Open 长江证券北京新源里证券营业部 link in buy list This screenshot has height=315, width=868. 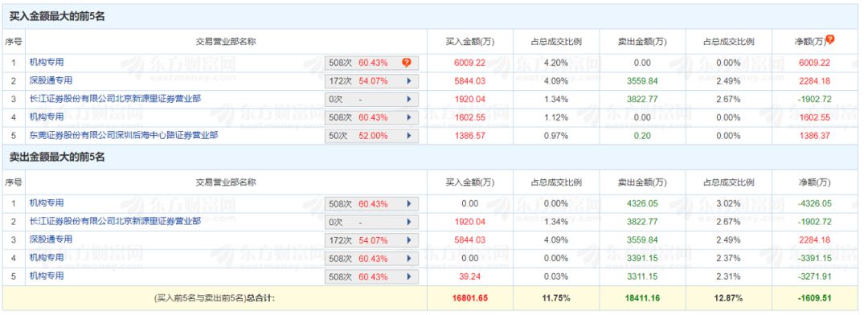[x=115, y=99]
